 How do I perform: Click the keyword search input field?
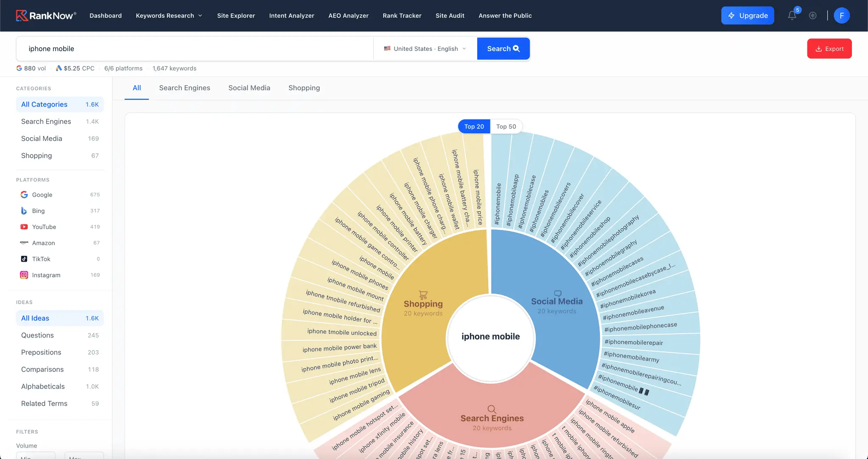tap(195, 49)
